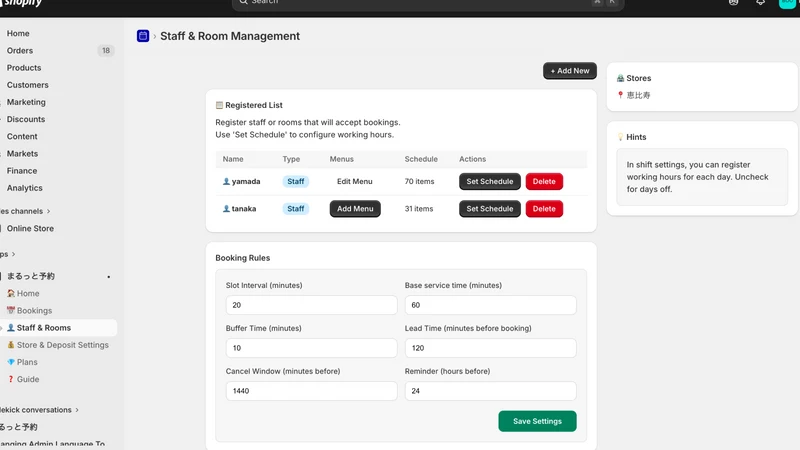Open the account avatar in top bar
This screenshot has height=450, width=800.
787,3
